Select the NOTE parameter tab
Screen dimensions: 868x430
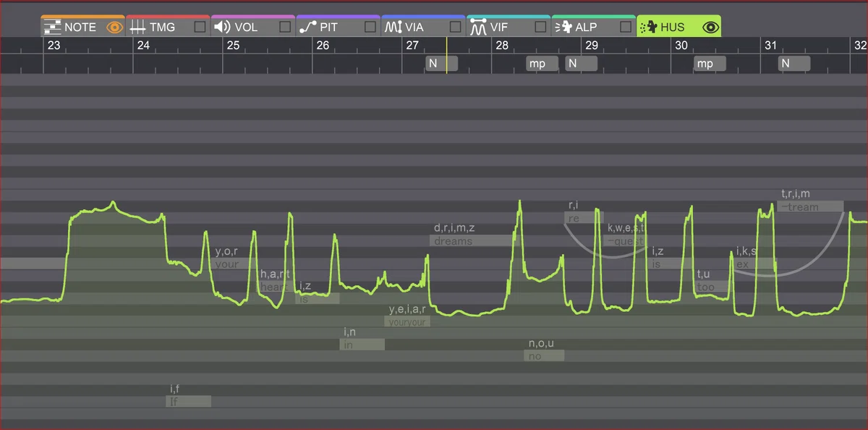tap(82, 27)
